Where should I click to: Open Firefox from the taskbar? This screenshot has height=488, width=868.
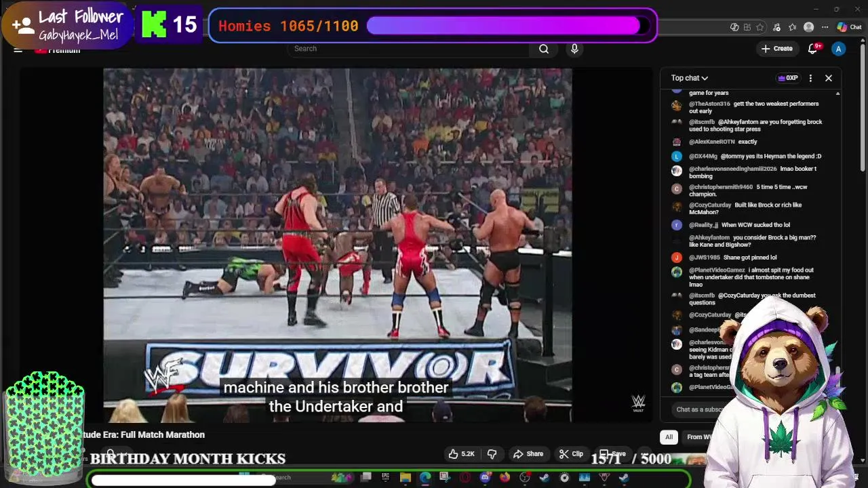[505, 478]
